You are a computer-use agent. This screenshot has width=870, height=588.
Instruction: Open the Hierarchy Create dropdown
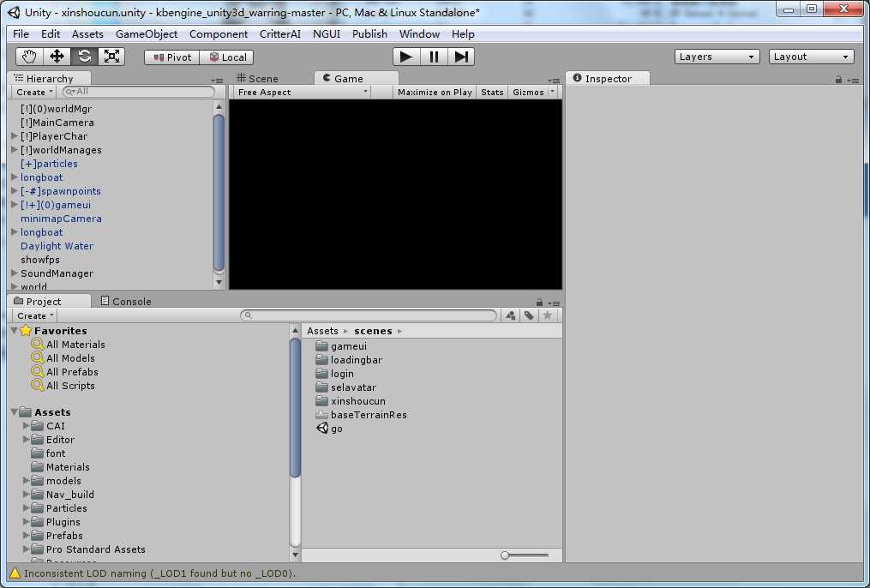(x=34, y=92)
